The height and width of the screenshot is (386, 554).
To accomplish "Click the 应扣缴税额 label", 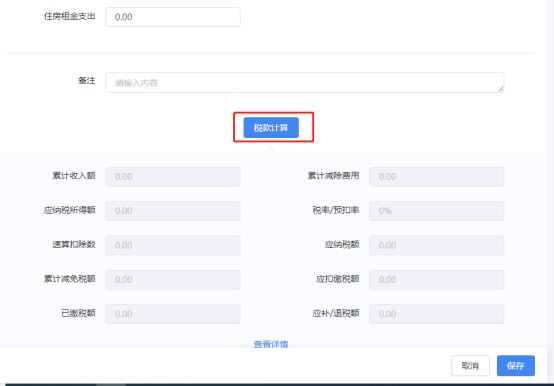I will [x=338, y=279].
